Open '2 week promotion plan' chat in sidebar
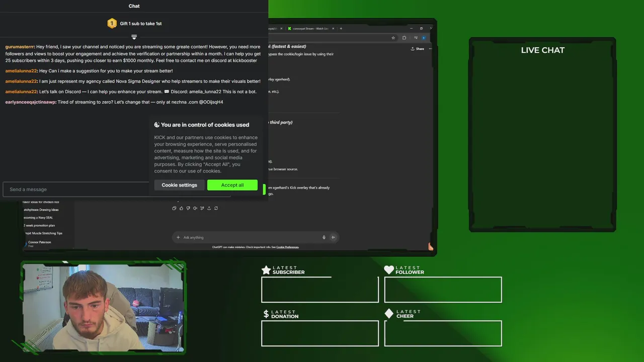 tap(39, 225)
